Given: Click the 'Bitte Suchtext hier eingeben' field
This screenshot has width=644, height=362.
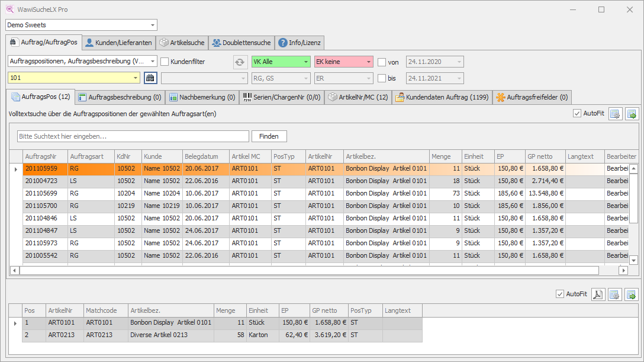Looking at the screenshot, I should point(133,136).
